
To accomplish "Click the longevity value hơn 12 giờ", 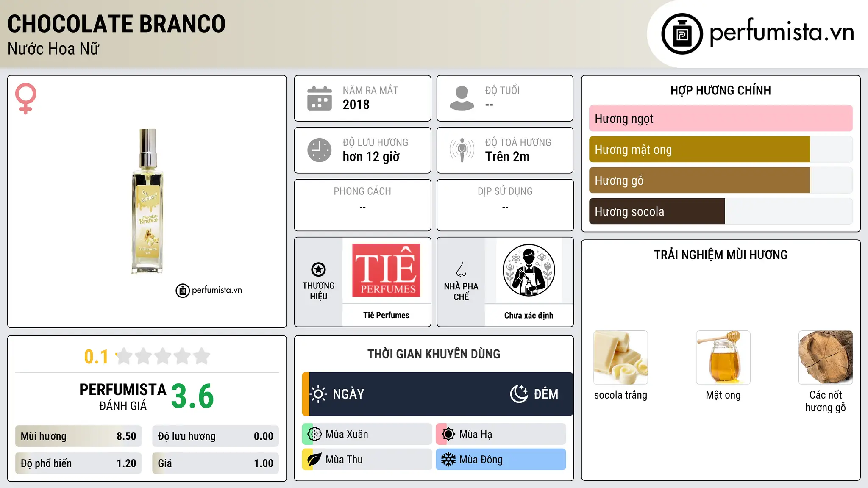I will [371, 157].
